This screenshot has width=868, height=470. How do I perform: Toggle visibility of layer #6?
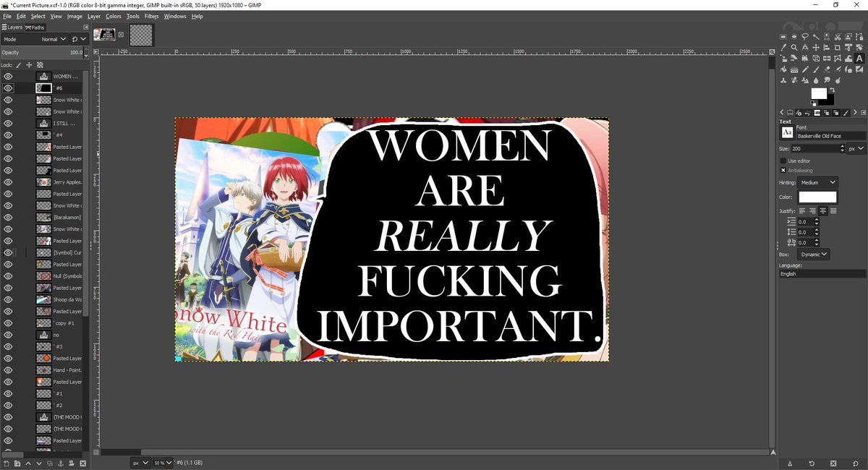click(8, 87)
